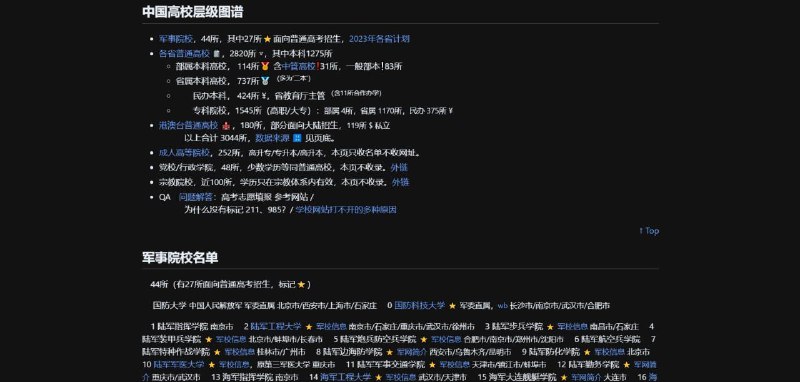Open the 军事院校 link in the overview list

coord(176,39)
